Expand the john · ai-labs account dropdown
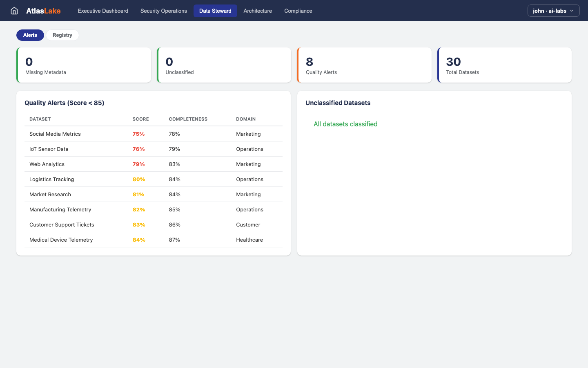588x368 pixels. point(553,11)
